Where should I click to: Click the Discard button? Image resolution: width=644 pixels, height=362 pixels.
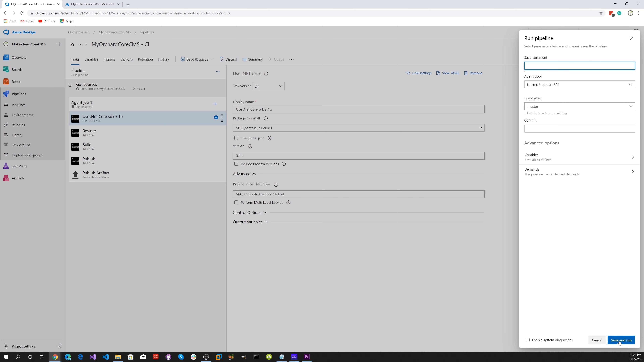coord(228,59)
